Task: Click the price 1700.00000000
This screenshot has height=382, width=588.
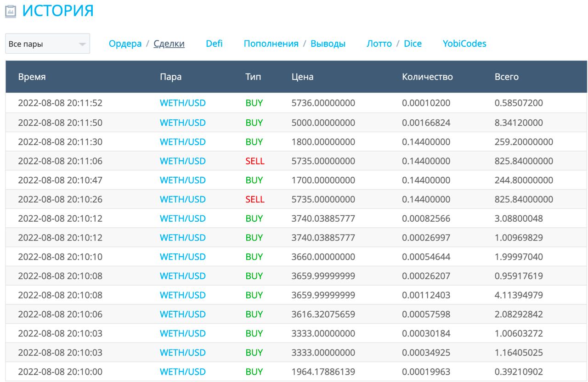Action: 323,180
